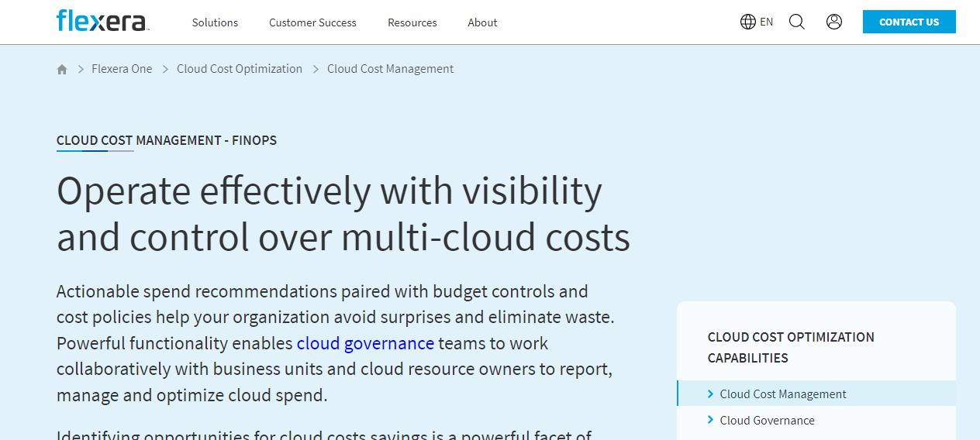Select Cloud Governance in capabilities sidebar
Image resolution: width=980 pixels, height=440 pixels.
coord(768,420)
